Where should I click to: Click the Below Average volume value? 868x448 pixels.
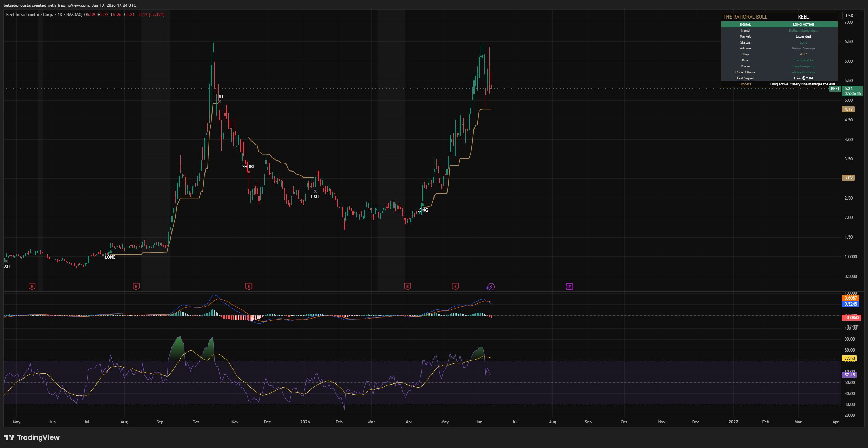[803, 48]
